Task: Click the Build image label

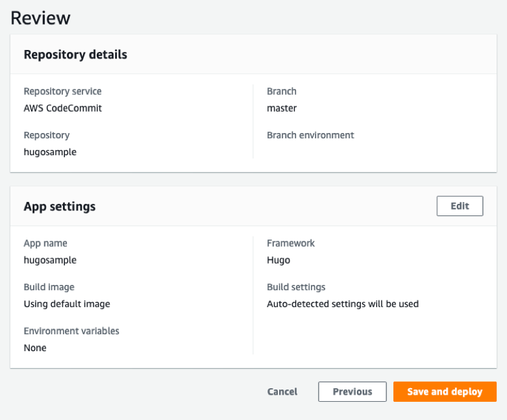Action: [49, 287]
